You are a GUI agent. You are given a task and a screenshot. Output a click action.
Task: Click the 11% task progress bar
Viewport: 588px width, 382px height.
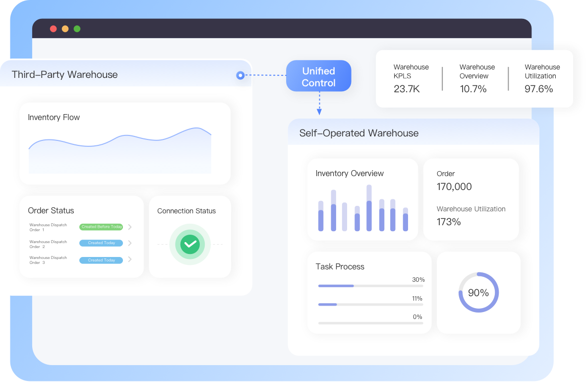(370, 304)
